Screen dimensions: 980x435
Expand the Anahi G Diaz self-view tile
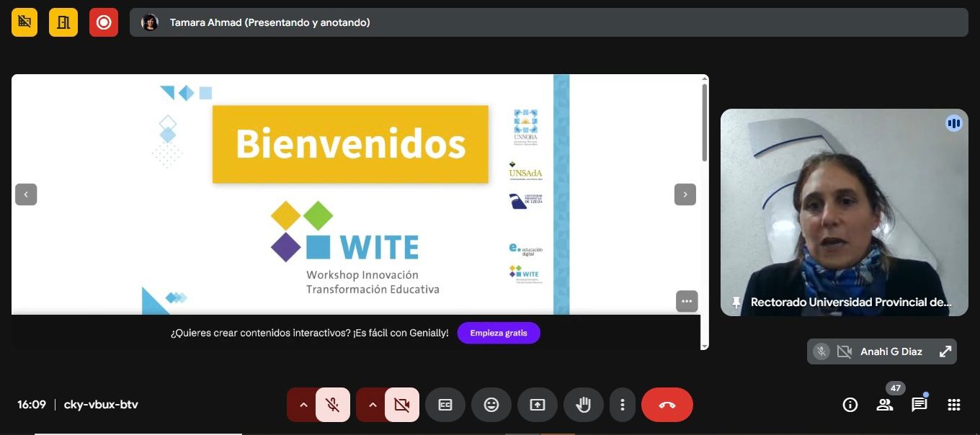pos(945,351)
